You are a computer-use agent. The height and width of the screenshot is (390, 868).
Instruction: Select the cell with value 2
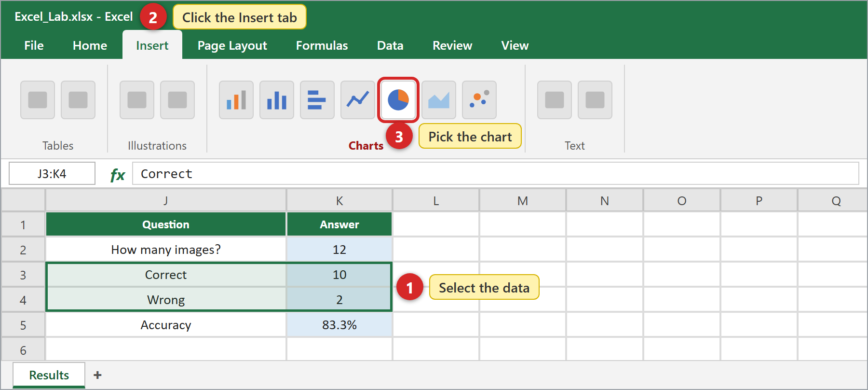pos(339,300)
